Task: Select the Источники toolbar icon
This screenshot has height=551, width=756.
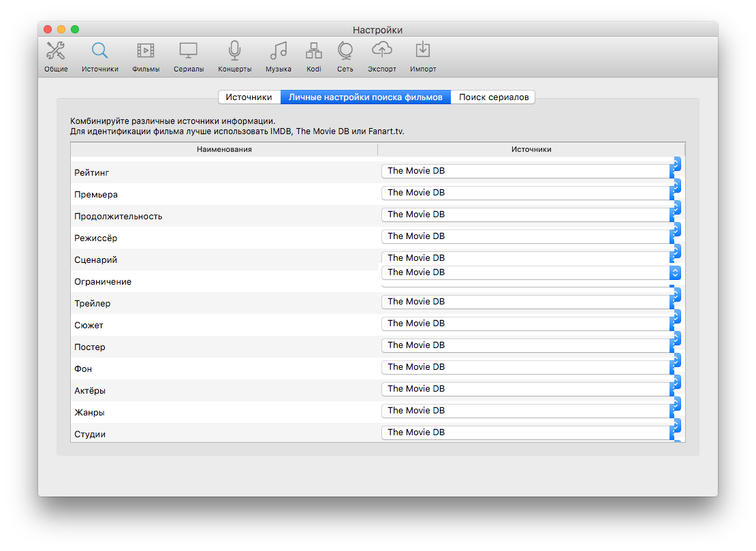Action: coord(99,57)
